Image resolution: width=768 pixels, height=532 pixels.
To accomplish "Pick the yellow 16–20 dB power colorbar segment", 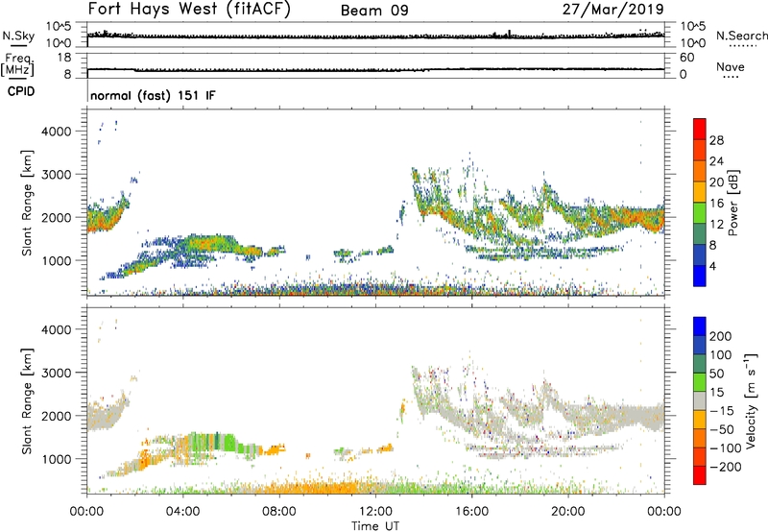I will tap(700, 192).
